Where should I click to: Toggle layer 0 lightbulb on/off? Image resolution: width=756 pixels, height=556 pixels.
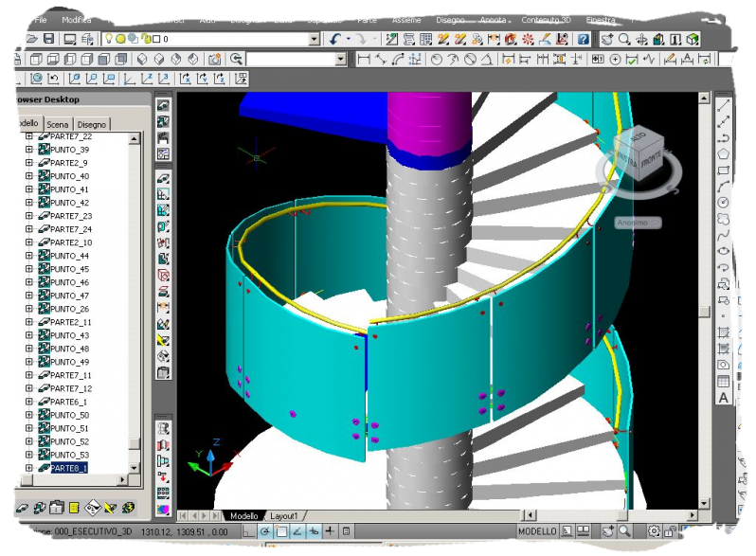109,39
